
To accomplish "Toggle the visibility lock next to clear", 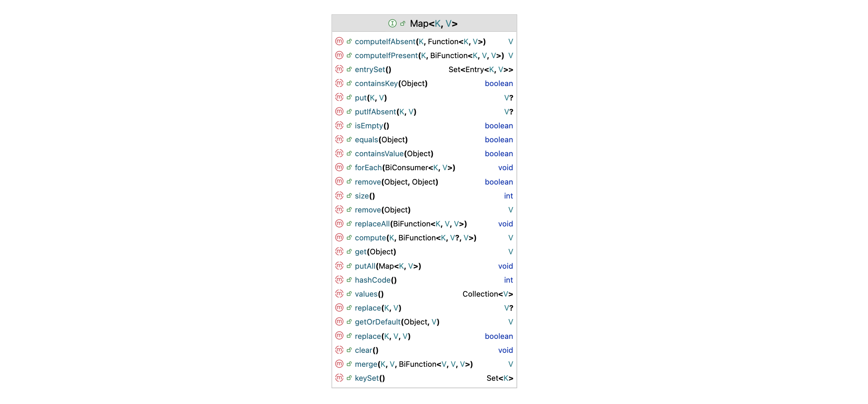I will (x=349, y=350).
